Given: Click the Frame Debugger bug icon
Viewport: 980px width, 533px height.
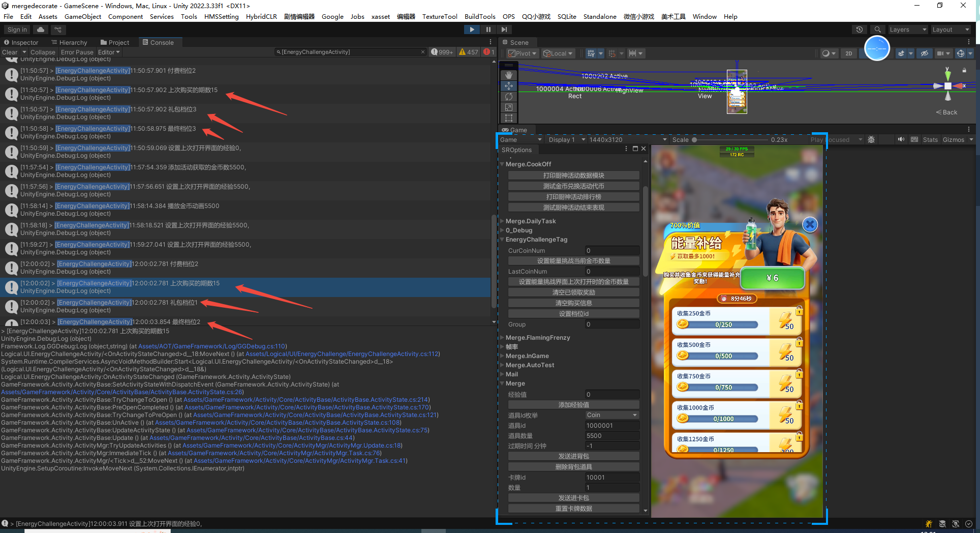Looking at the screenshot, I should (871, 139).
